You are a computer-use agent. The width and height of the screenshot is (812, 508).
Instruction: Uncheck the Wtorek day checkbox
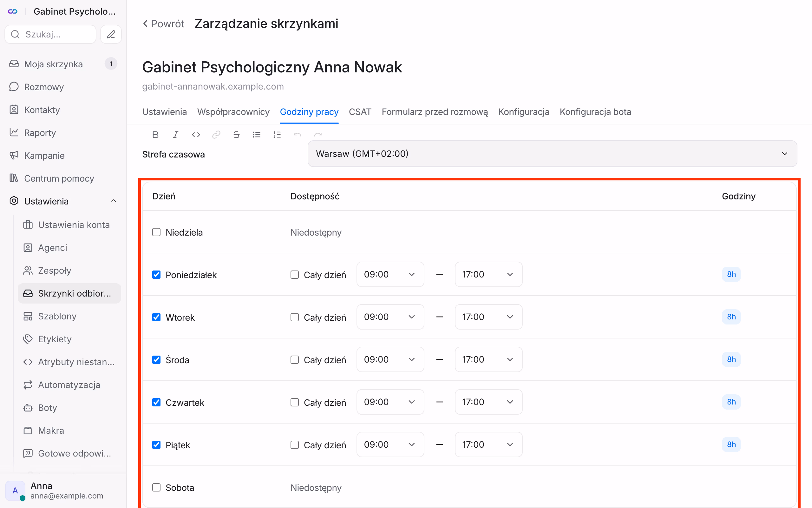[156, 317]
